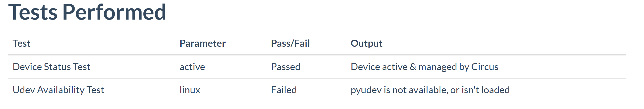Click the word pyudev in the output
The height and width of the screenshot is (109, 644).
[x=366, y=91]
